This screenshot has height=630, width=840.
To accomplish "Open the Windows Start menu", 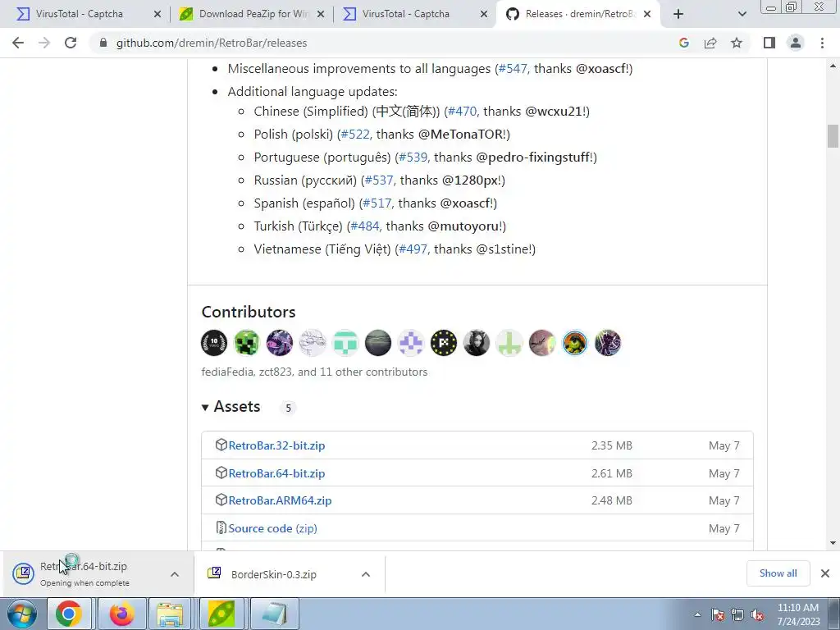I will pos(22,614).
